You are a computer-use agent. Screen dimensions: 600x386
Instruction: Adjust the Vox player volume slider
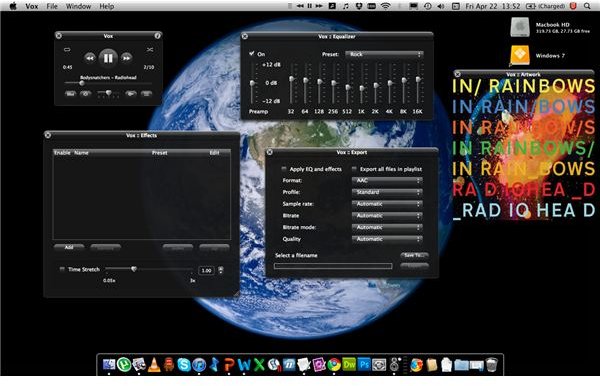(108, 93)
